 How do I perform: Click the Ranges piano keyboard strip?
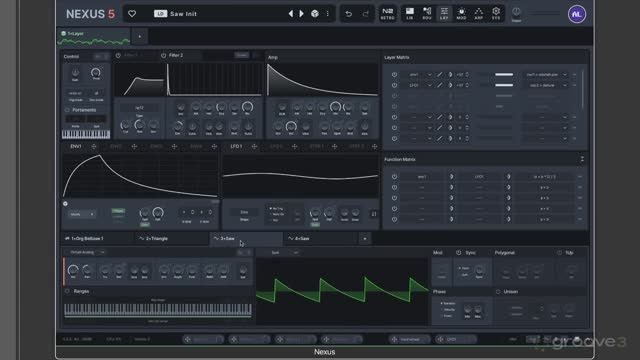coord(158,310)
